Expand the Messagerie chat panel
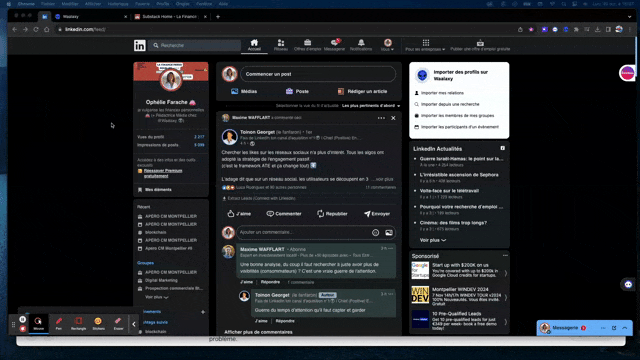The image size is (640, 360). click(624, 328)
